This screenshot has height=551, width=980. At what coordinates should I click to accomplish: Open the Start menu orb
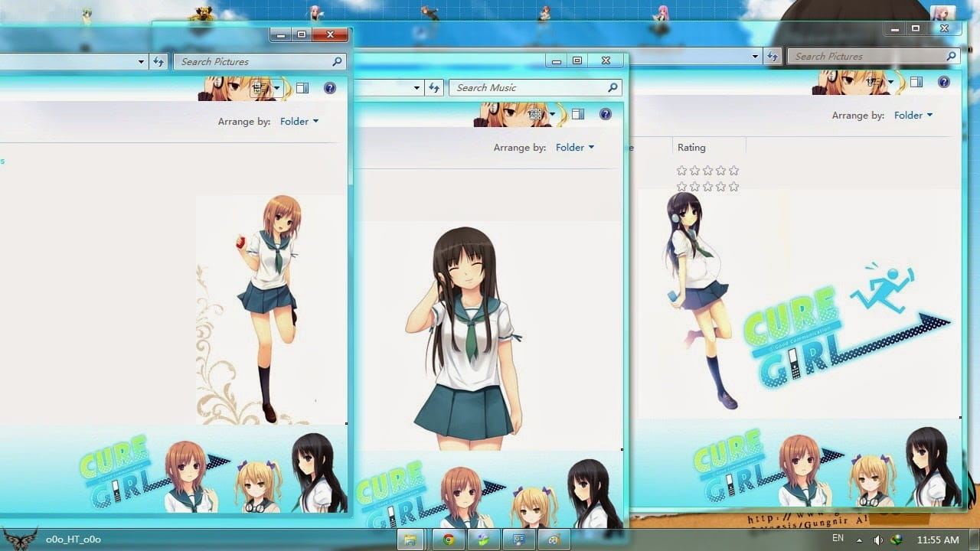click(x=19, y=539)
